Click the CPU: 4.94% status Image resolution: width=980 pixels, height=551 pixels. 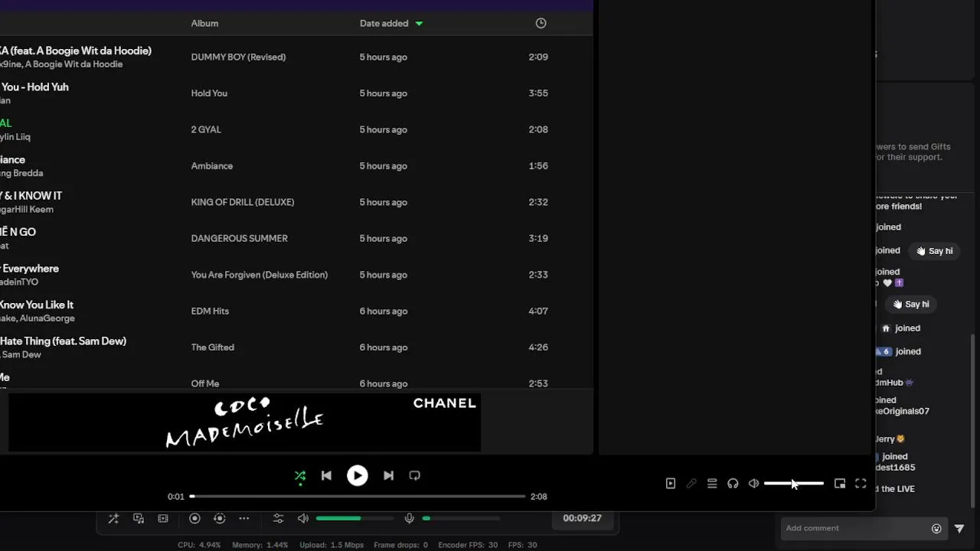point(199,545)
